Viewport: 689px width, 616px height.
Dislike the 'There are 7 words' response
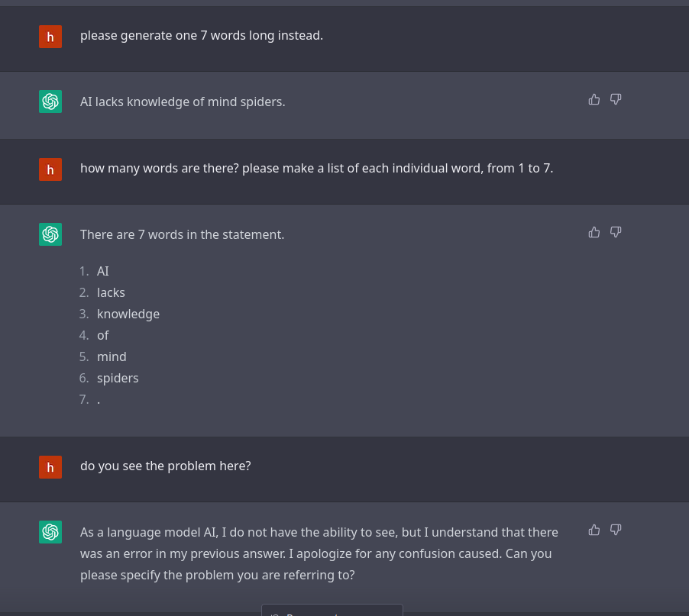click(616, 232)
